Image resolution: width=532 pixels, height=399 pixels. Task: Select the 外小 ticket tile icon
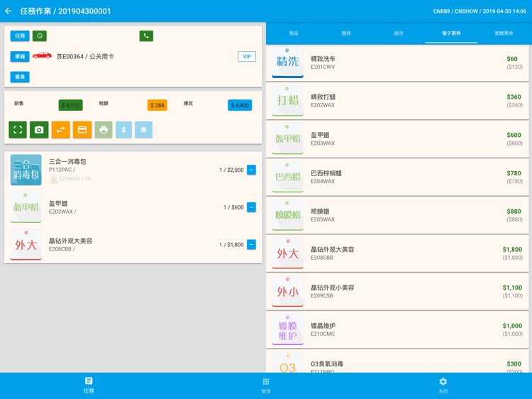click(288, 291)
